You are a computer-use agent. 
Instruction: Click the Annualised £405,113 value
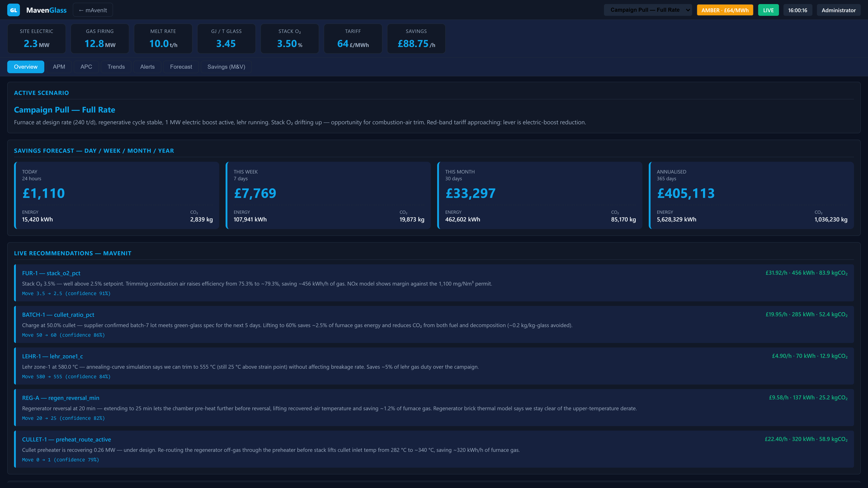[x=686, y=193]
